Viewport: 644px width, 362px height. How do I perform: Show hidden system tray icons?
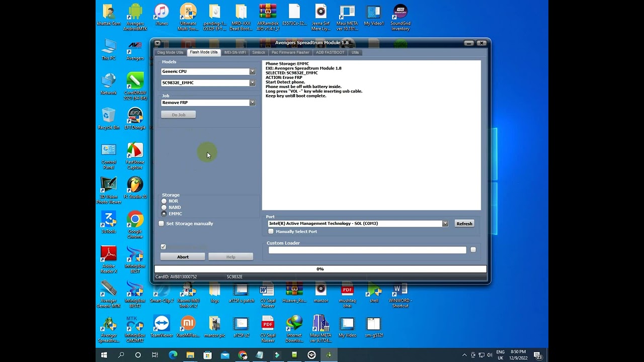(x=464, y=355)
